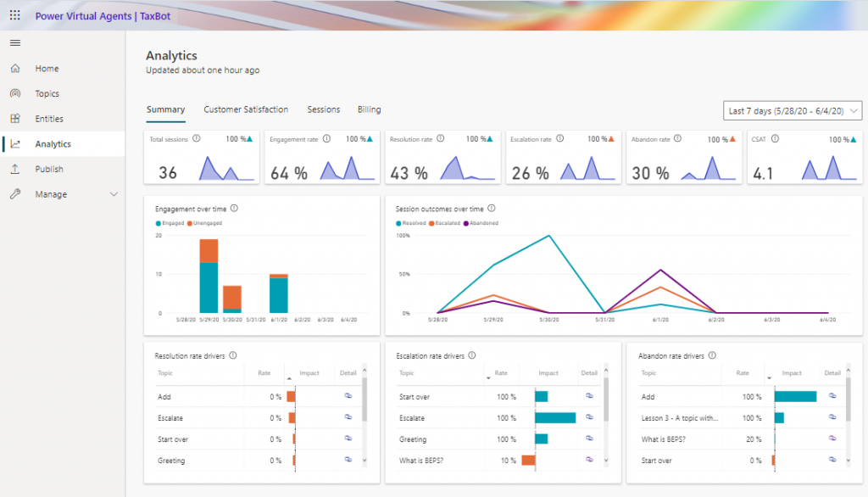Click the Topic header in Abandon rate drivers
The height and width of the screenshot is (497, 868).
coord(648,373)
